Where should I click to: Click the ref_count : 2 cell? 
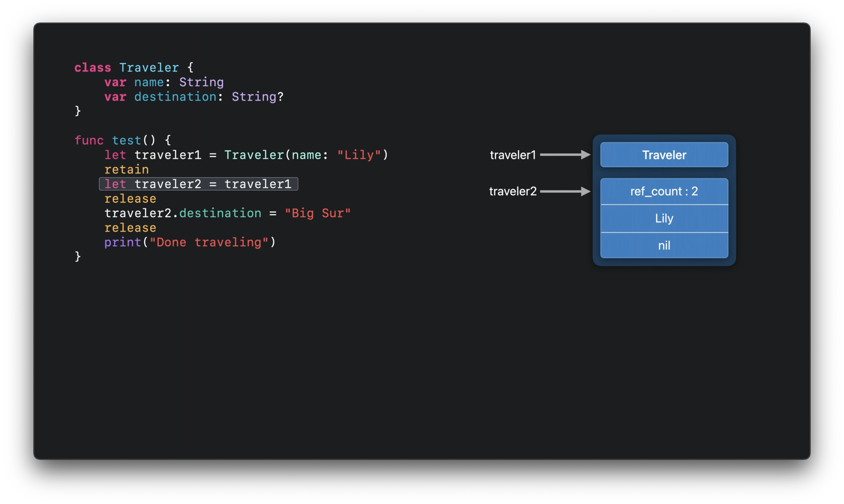coord(664,192)
